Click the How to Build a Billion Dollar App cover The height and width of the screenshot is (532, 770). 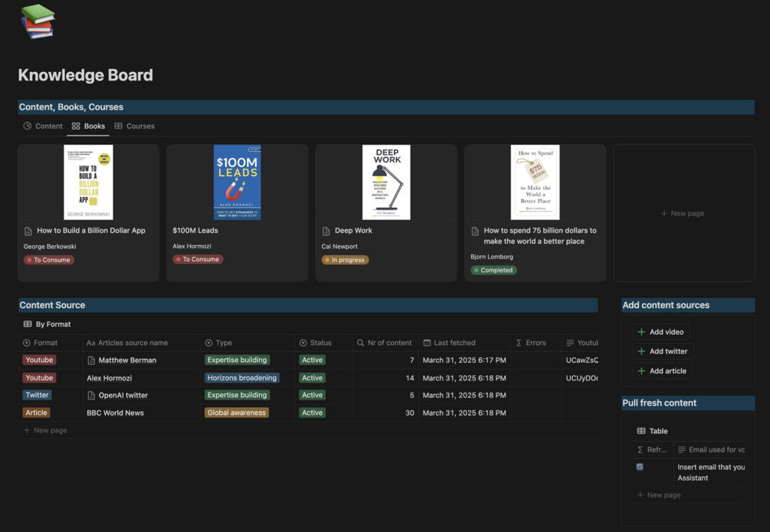pos(88,182)
